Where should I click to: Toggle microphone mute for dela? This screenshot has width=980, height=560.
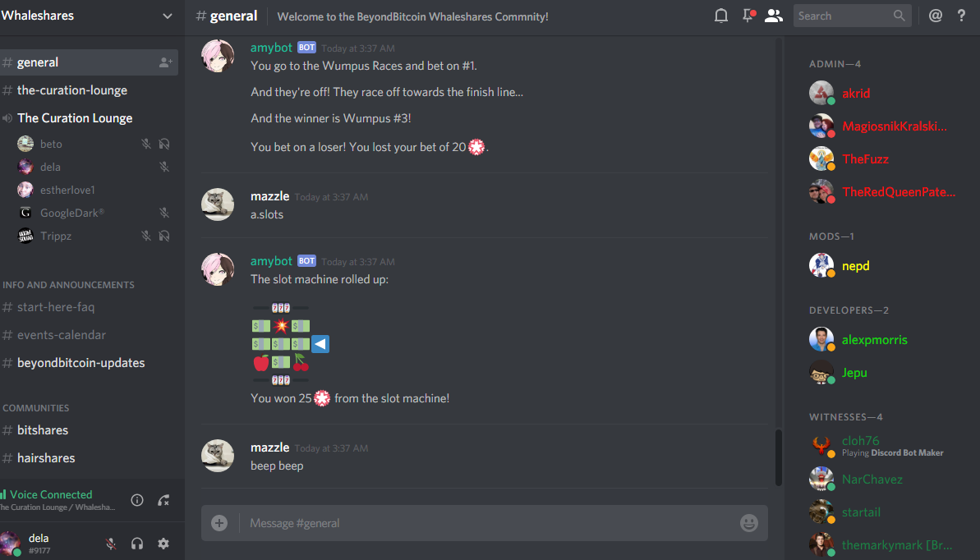pos(111,543)
